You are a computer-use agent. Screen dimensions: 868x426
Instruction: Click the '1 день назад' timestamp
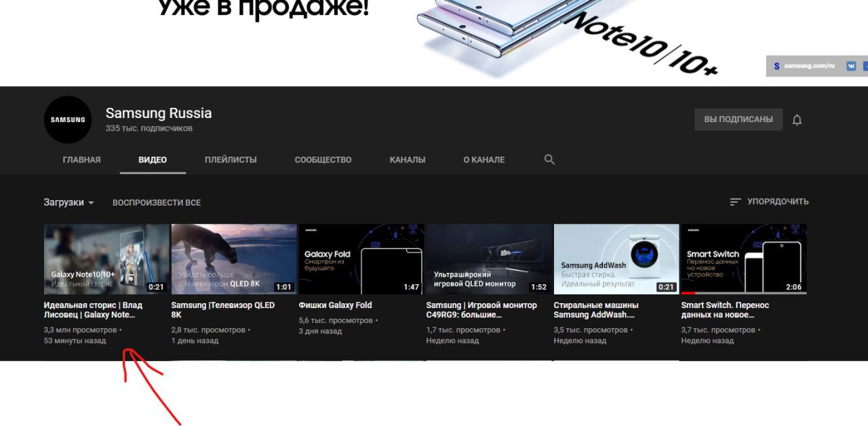pyautogui.click(x=195, y=341)
